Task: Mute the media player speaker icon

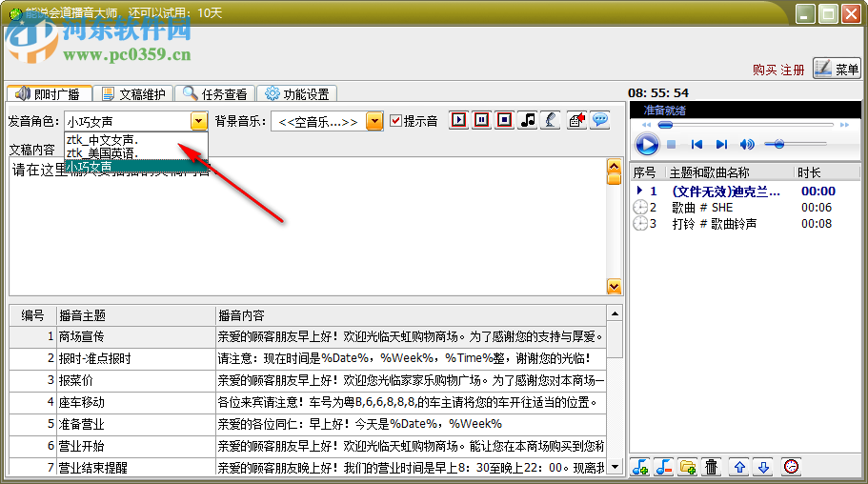Action: (x=747, y=145)
